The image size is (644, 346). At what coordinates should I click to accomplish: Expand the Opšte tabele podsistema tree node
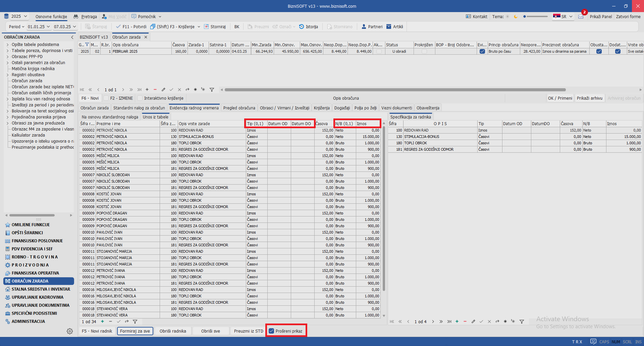(7, 45)
